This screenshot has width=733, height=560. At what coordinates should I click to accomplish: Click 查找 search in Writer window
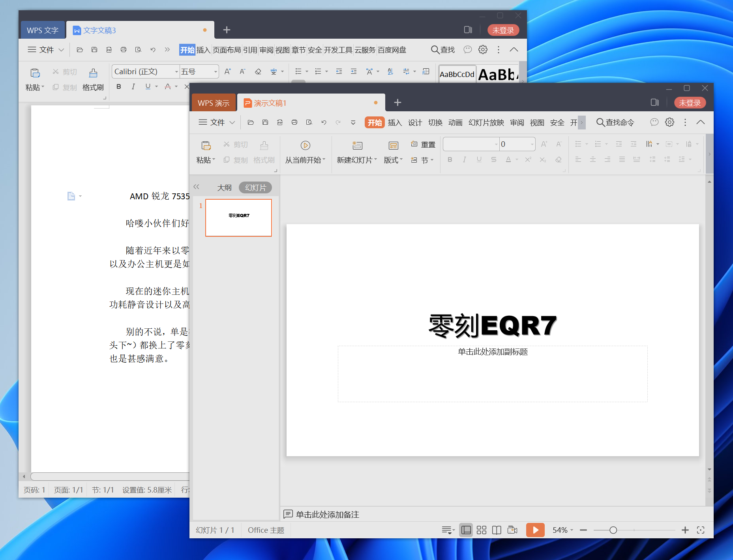(x=443, y=50)
